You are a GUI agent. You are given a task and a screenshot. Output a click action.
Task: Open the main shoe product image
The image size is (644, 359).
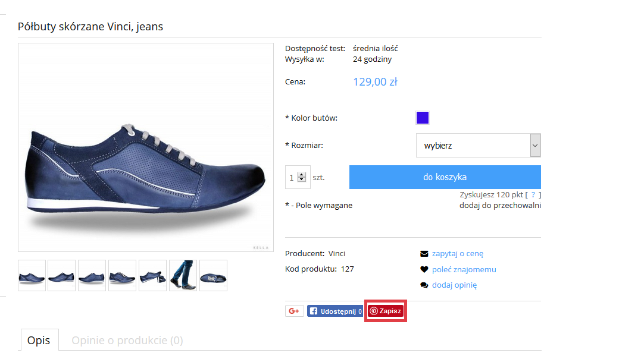click(146, 147)
